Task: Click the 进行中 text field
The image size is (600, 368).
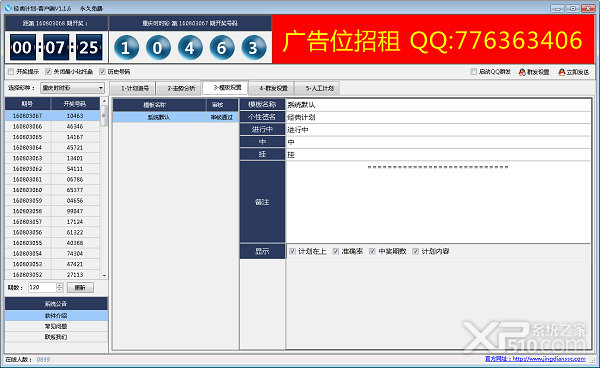Action: click(438, 130)
